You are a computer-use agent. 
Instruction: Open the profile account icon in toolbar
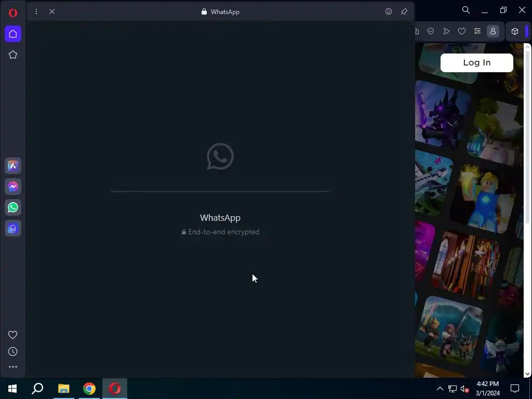coord(493,31)
